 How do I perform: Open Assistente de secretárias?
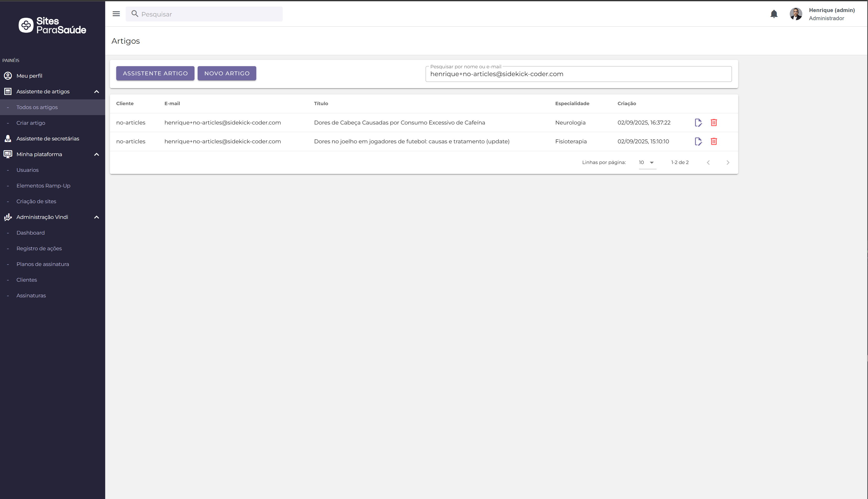pos(52,138)
